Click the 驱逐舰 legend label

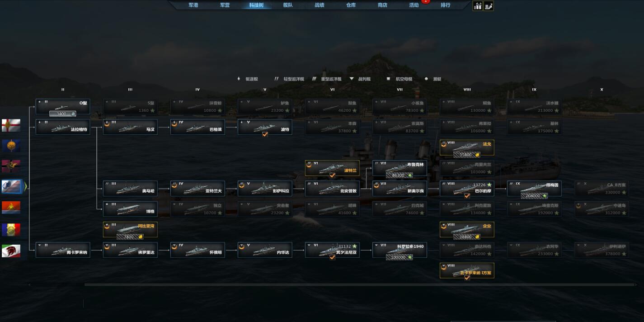coord(252,79)
